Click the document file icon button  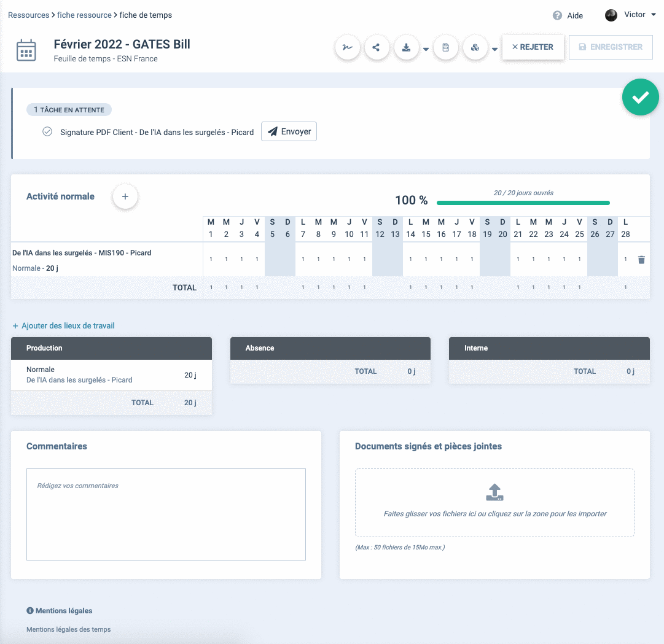tap(446, 47)
